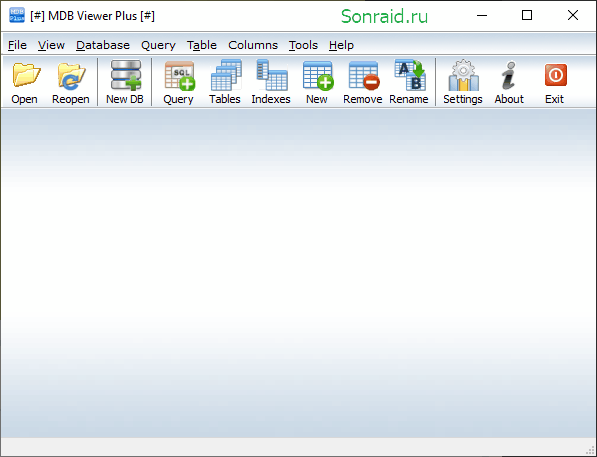Open the Columns menu
597x457 pixels.
coord(253,45)
